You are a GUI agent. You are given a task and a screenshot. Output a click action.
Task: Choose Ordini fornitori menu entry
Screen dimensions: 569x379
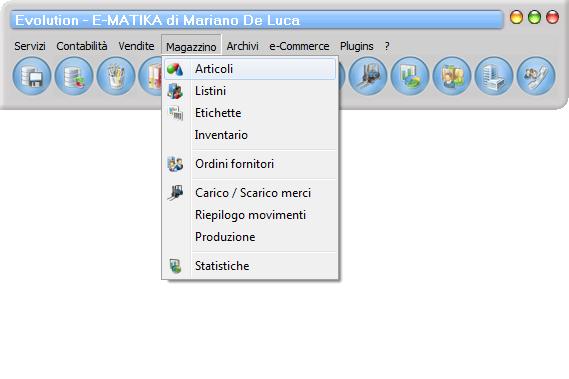[x=250, y=164]
